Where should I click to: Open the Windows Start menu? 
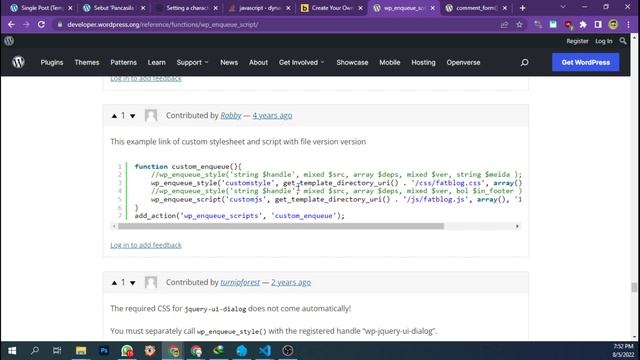coord(12,351)
